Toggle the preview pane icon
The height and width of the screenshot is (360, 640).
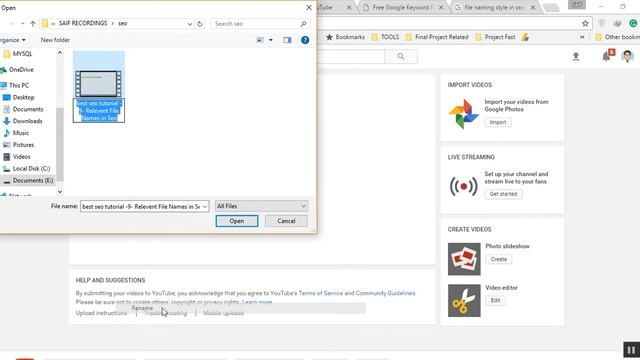click(287, 40)
